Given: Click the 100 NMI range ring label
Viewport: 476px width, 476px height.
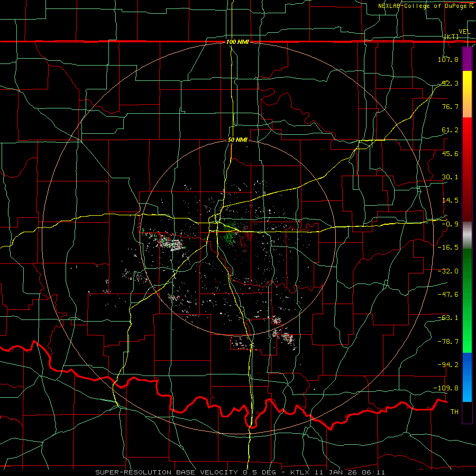Looking at the screenshot, I should click(237, 42).
